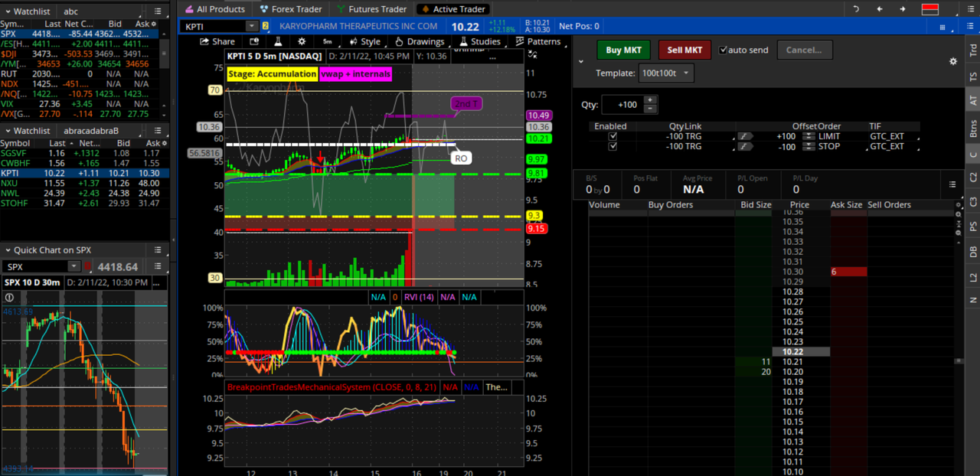Click the undo arrow icon in top bar
Image resolution: width=980 pixels, height=476 pixels.
point(856,9)
